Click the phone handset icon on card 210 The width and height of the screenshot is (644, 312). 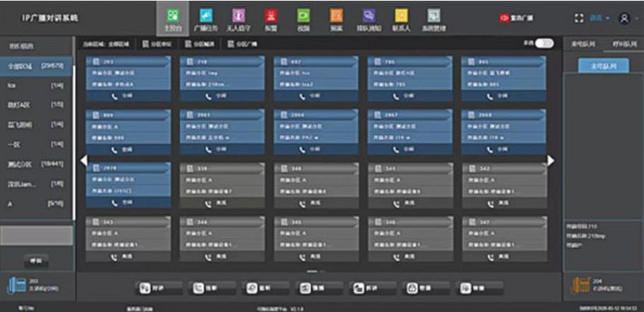(208, 96)
